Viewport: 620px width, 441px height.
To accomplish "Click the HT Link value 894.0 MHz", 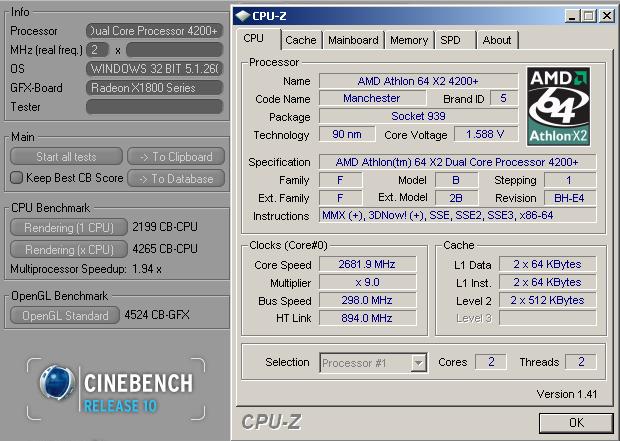I will pos(367,318).
